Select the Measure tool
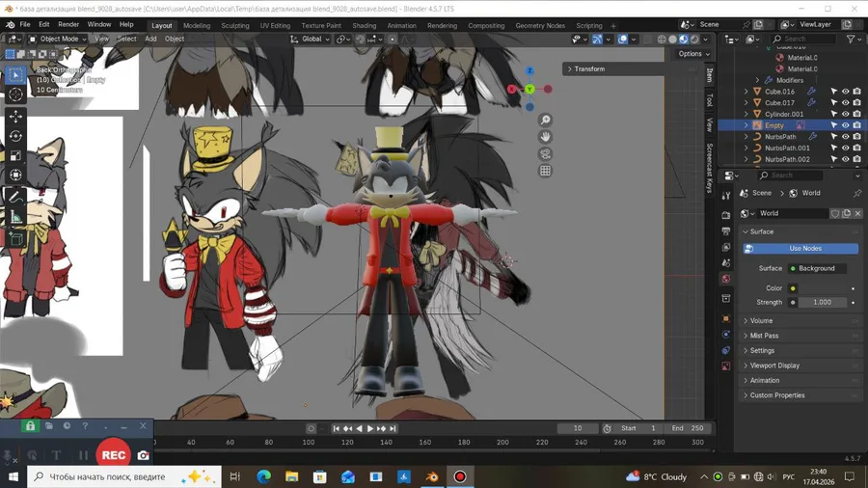Screen dimensions: 868x488 [x=15, y=217]
